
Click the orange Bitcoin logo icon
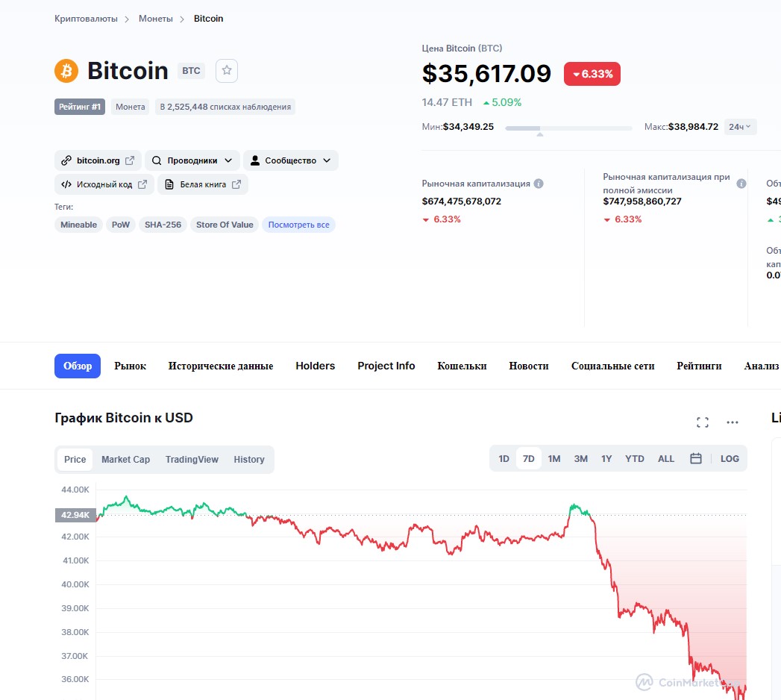[x=66, y=71]
